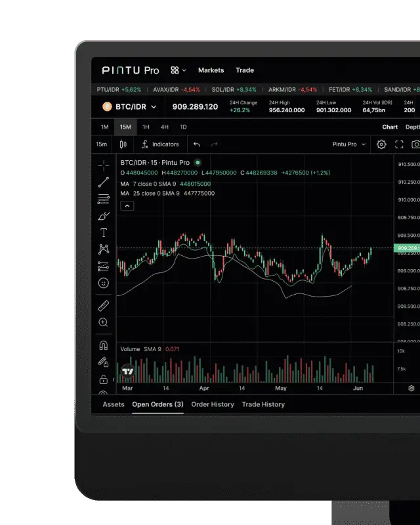Click the Volume SMA 9 legend

click(x=150, y=349)
